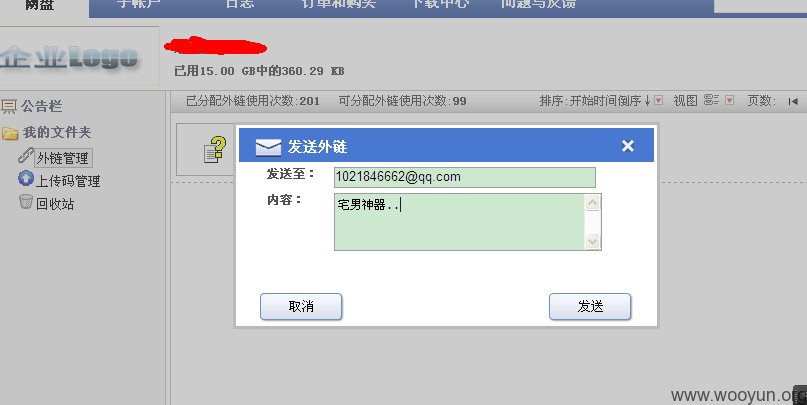Open the 视图 view mode dropdown arrow

729,100
